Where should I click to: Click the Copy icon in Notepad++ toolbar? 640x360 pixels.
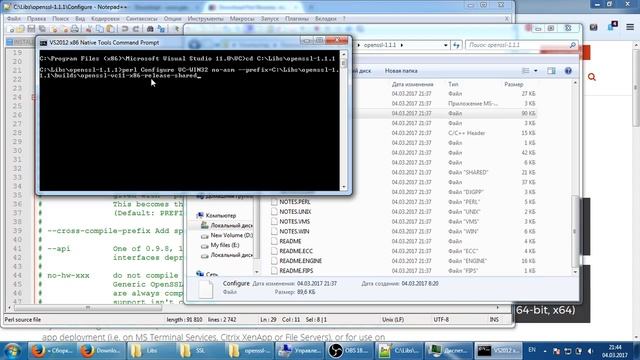pos(100,29)
